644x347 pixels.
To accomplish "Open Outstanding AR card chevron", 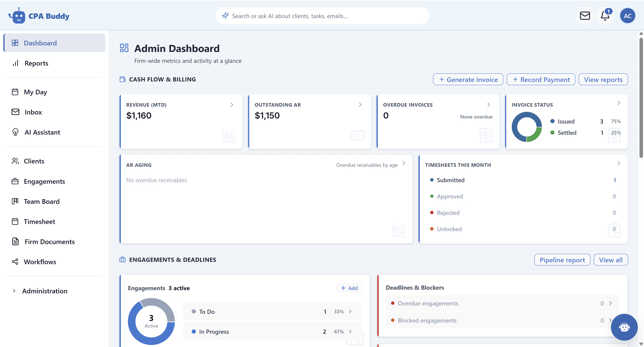I will (360, 105).
